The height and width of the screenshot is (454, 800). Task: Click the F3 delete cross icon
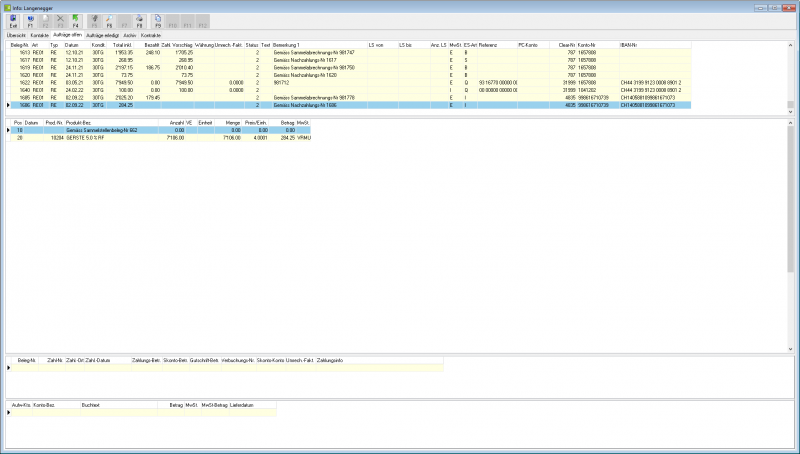click(60, 21)
